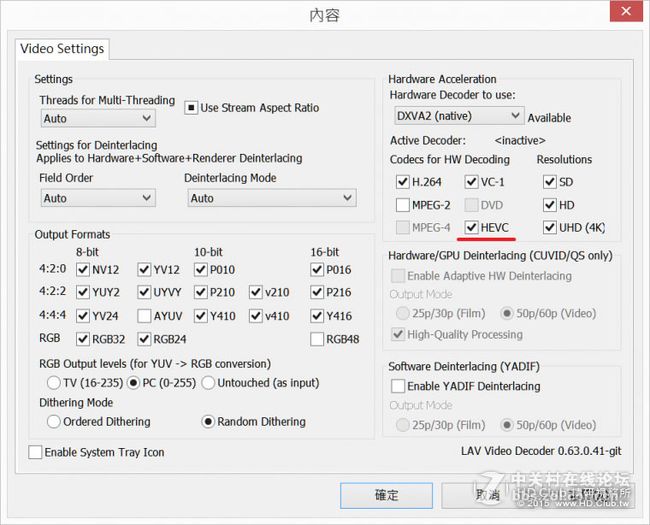Screen dimensions: 650x525
Task: Toggle the HD resolution checkbox
Action: (x=550, y=205)
